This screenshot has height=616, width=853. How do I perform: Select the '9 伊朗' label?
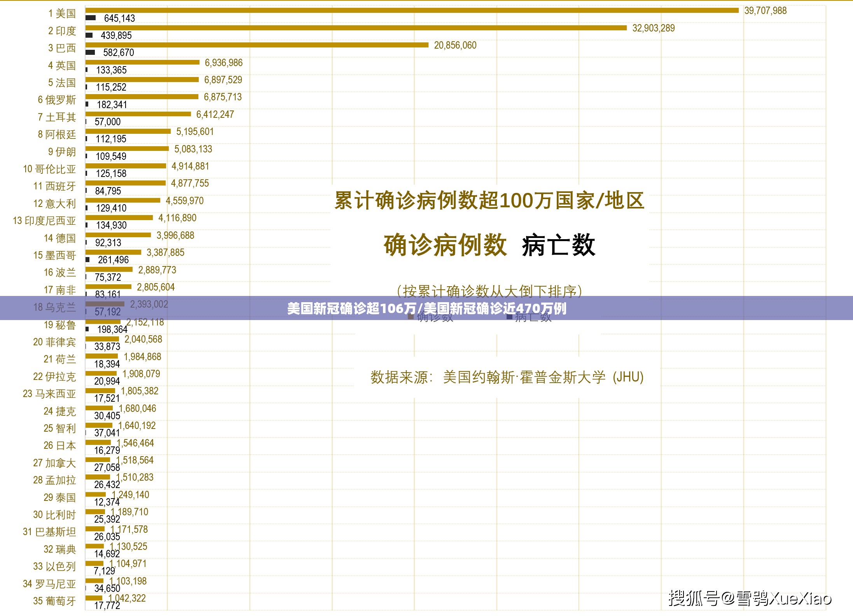tap(62, 152)
